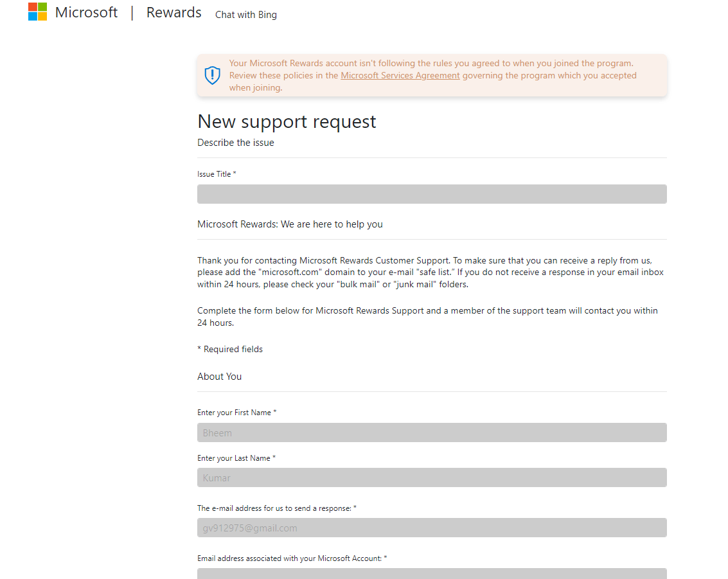Image resolution: width=728 pixels, height=579 pixels.
Task: Click the rules warning banner message text
Action: click(x=432, y=76)
